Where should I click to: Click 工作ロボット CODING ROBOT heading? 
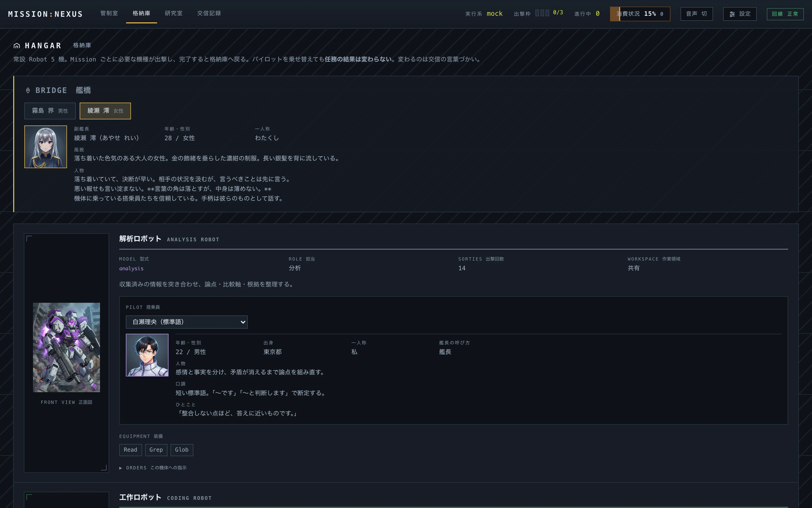pyautogui.click(x=165, y=497)
